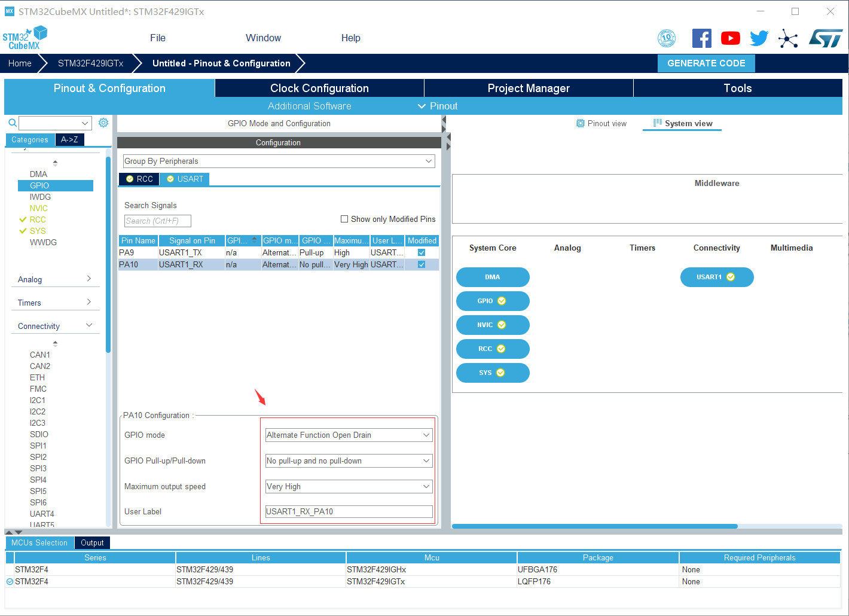Toggle Modified checkbox for PA9 row
This screenshot has height=616, width=849.
tap(422, 252)
